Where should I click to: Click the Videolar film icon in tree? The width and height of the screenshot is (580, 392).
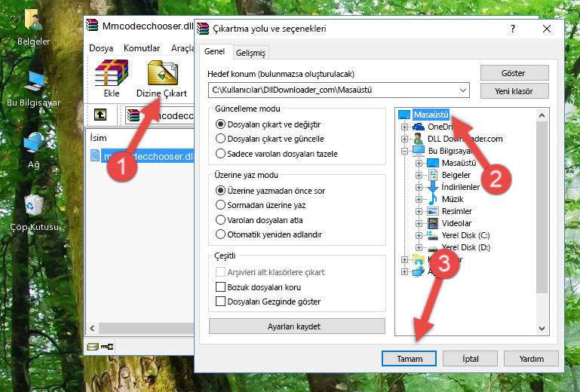coord(432,223)
